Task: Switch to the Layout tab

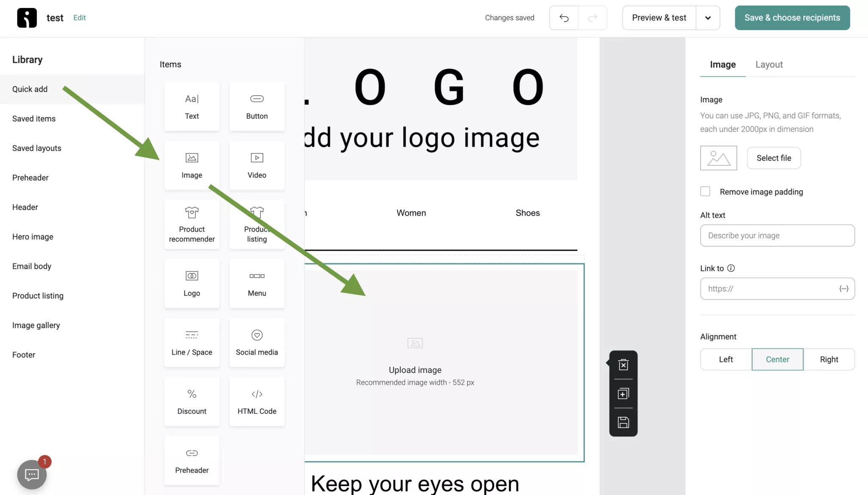Action: point(769,64)
